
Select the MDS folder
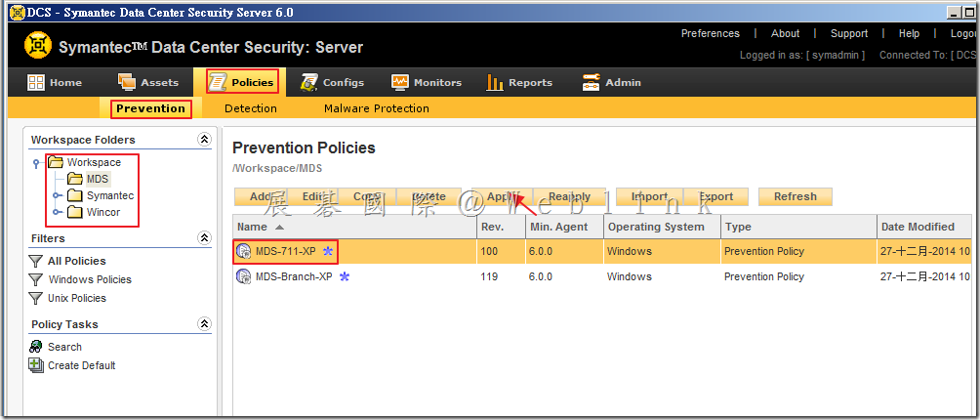pos(98,179)
